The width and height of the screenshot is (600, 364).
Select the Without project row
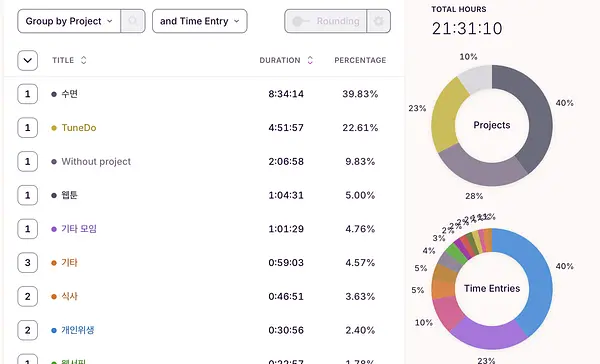[204, 162]
